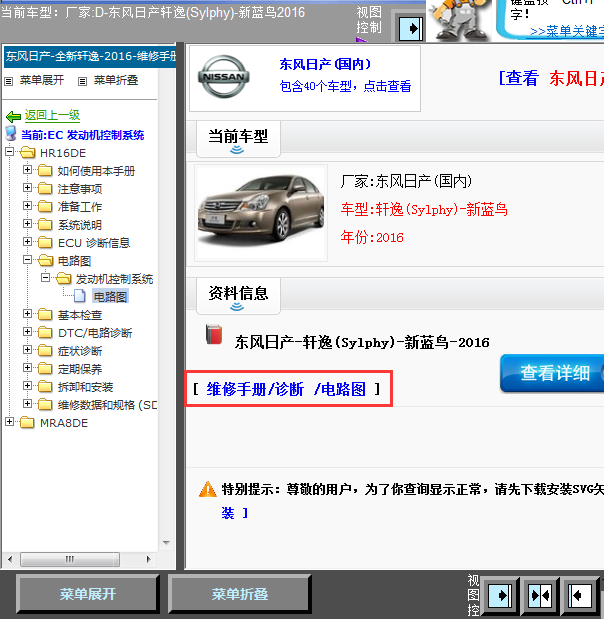Click the current EC system computer icon

pos(11,133)
